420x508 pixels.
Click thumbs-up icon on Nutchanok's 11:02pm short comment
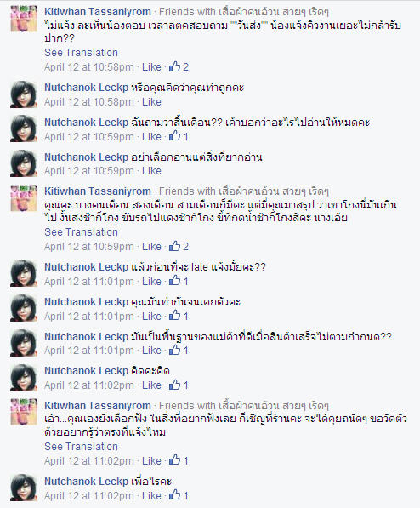(174, 385)
